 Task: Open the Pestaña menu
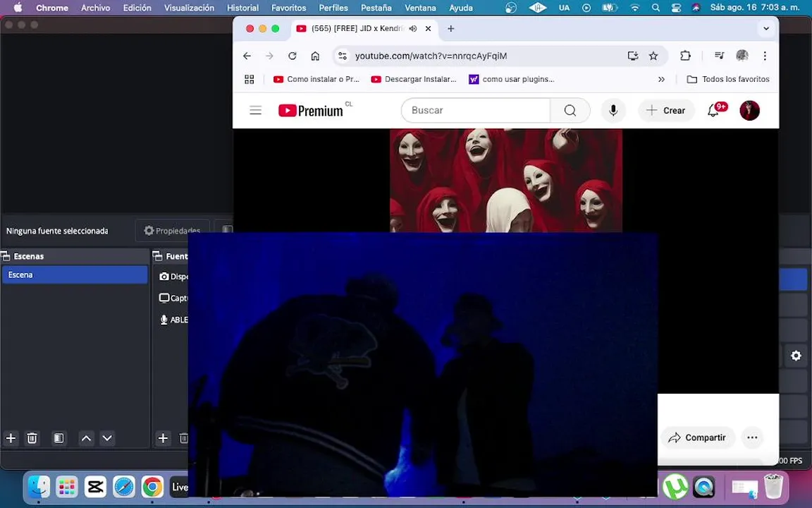(376, 8)
